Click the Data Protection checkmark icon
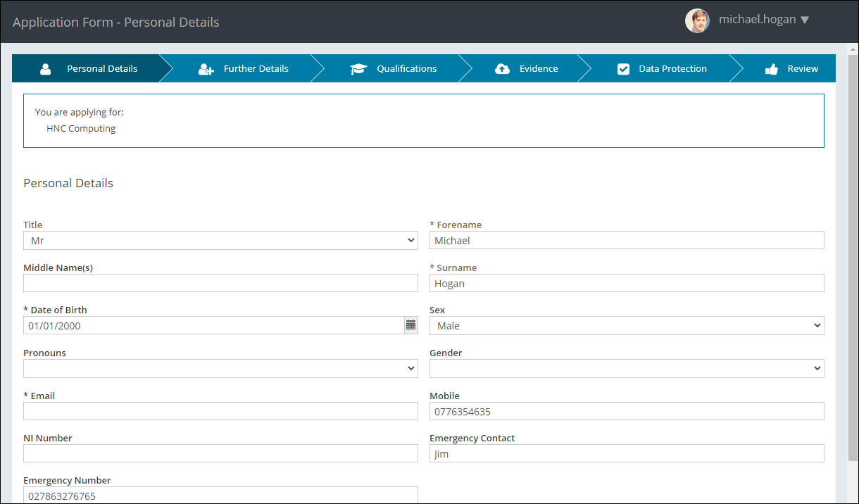This screenshot has height=504, width=859. (x=623, y=68)
